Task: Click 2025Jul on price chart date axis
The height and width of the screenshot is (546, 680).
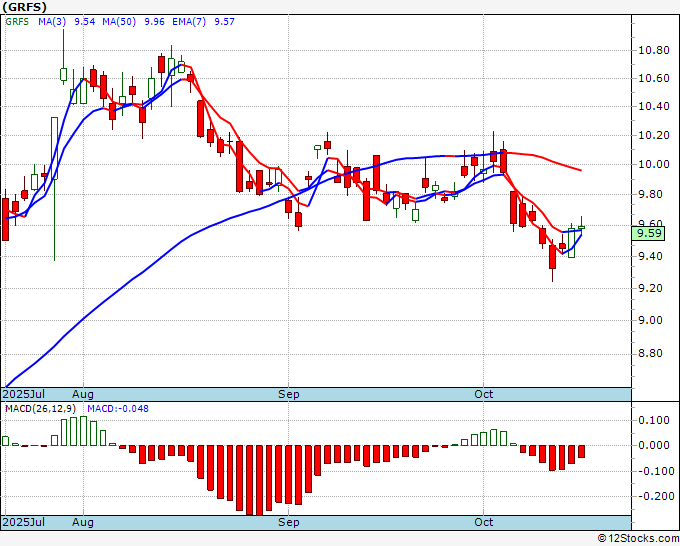Action: (x=23, y=394)
